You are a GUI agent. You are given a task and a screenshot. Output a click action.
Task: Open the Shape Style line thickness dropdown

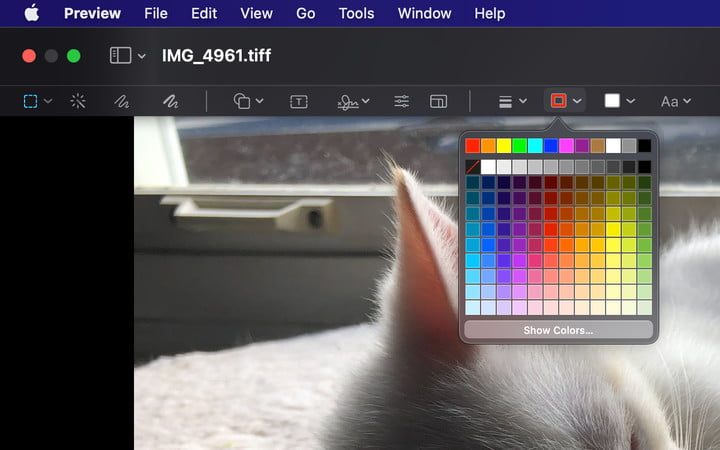[512, 101]
